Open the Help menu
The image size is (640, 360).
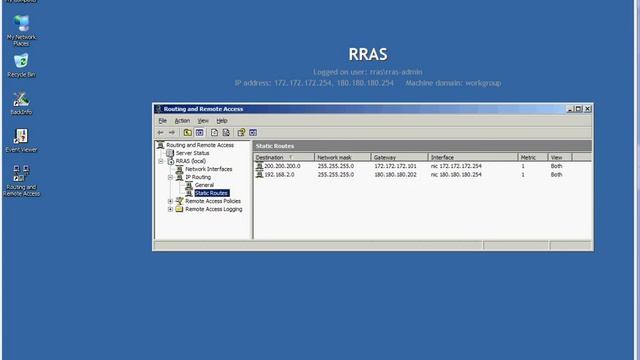[222, 121]
